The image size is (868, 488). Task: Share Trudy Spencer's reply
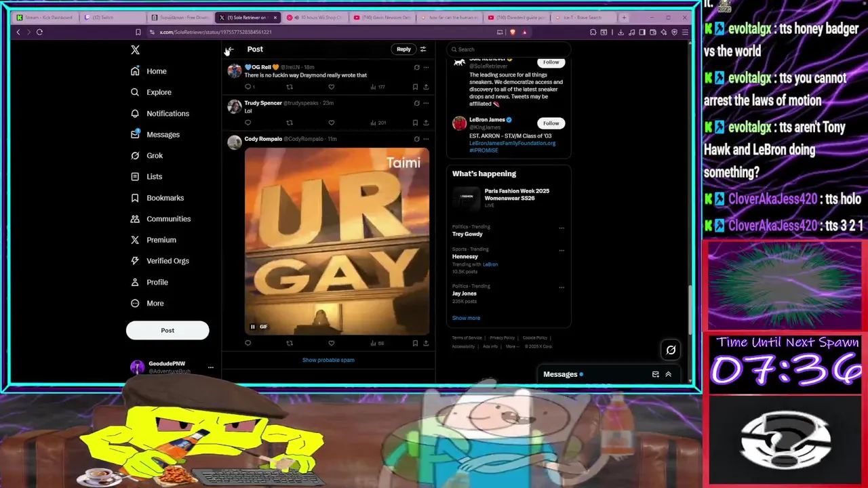point(426,123)
